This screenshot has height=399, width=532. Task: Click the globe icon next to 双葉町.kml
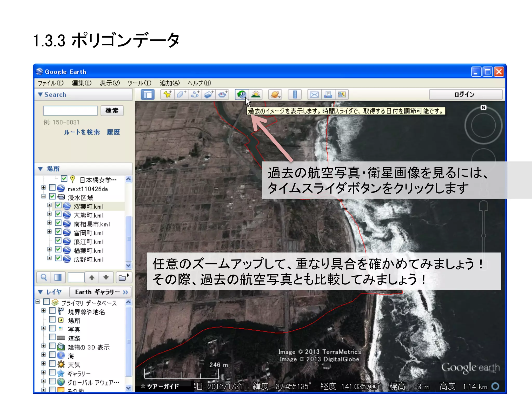pyautogui.click(x=67, y=206)
